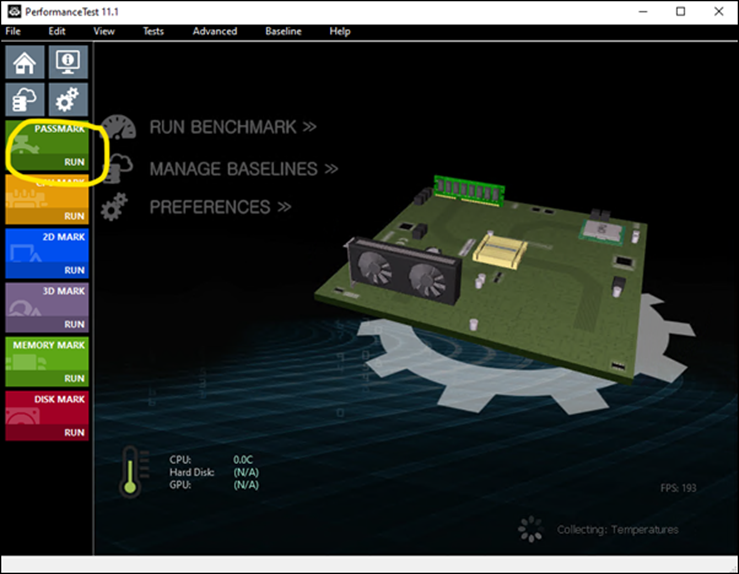The width and height of the screenshot is (739, 574).
Task: Open the Baseline menu
Action: (283, 32)
